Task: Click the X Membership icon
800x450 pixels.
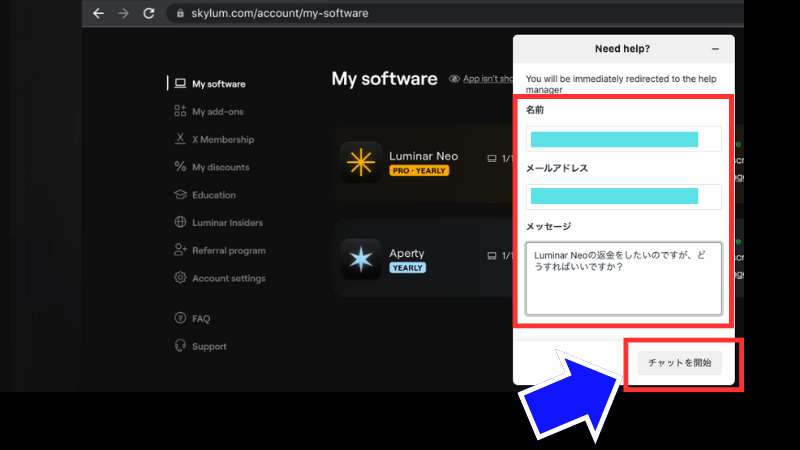Action: (180, 138)
